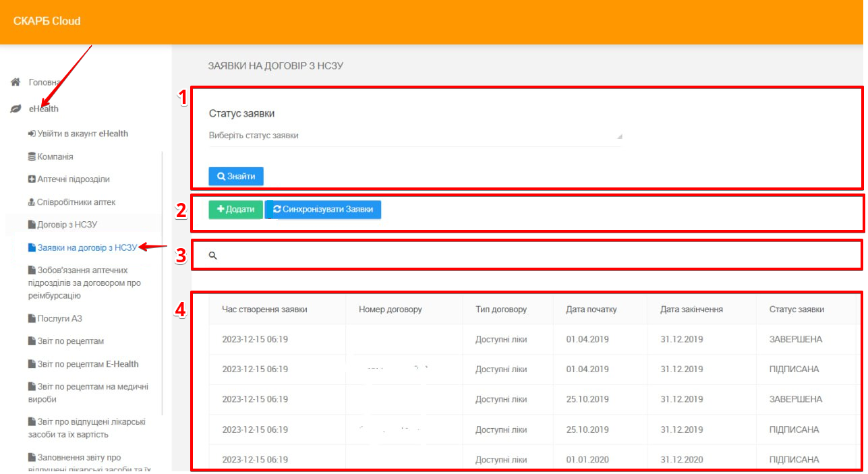This screenshot has width=868, height=474.
Task: Go to Звіт по рецептам E-Health
Action: pos(88,364)
